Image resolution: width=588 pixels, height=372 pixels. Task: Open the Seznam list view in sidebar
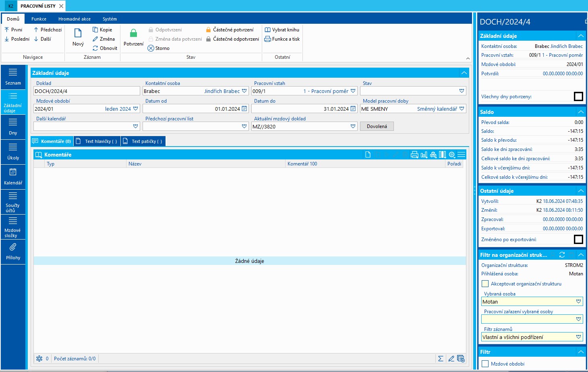13,77
